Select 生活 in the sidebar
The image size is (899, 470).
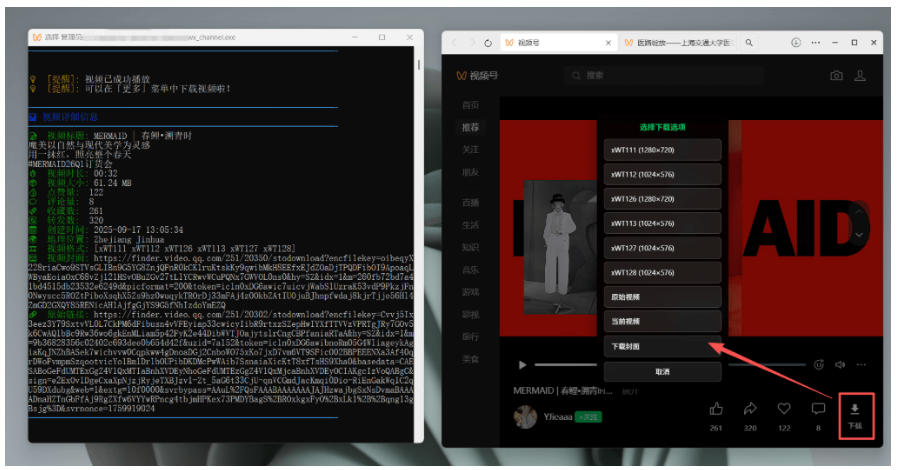tap(471, 225)
